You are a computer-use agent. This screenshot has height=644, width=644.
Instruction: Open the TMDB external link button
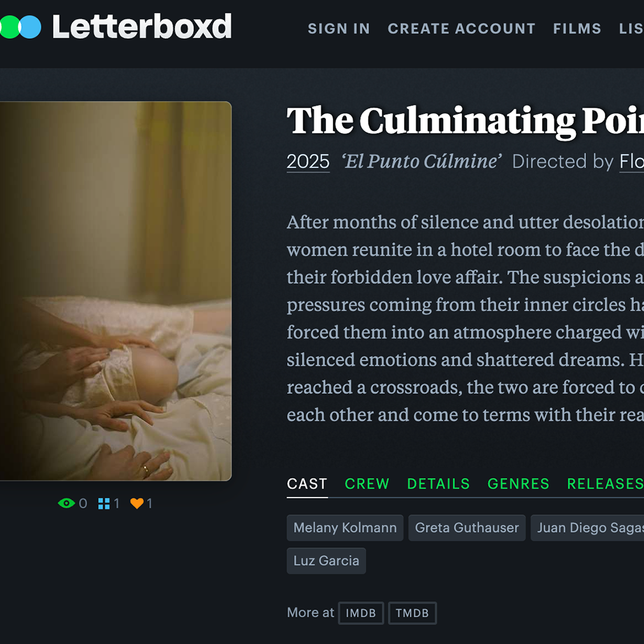pos(412,613)
